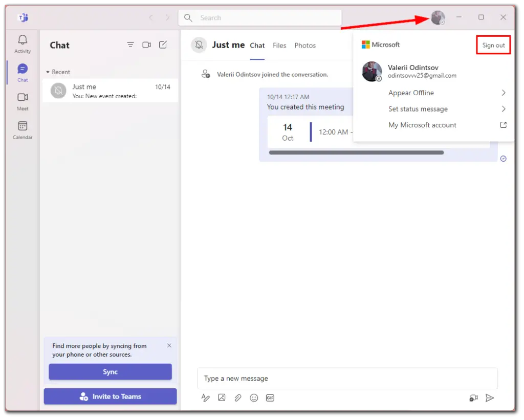Viewport: 524px width, 420px height.
Task: Open My Microsoft account link
Action: [x=422, y=125]
